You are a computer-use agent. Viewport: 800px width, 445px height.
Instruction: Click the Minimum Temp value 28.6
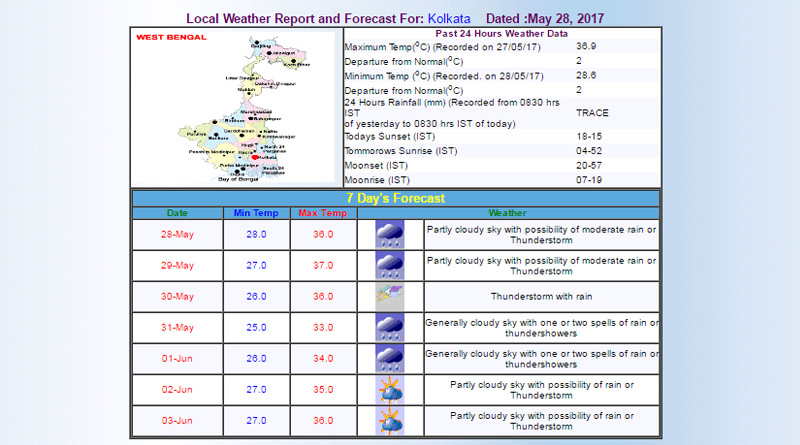586,76
